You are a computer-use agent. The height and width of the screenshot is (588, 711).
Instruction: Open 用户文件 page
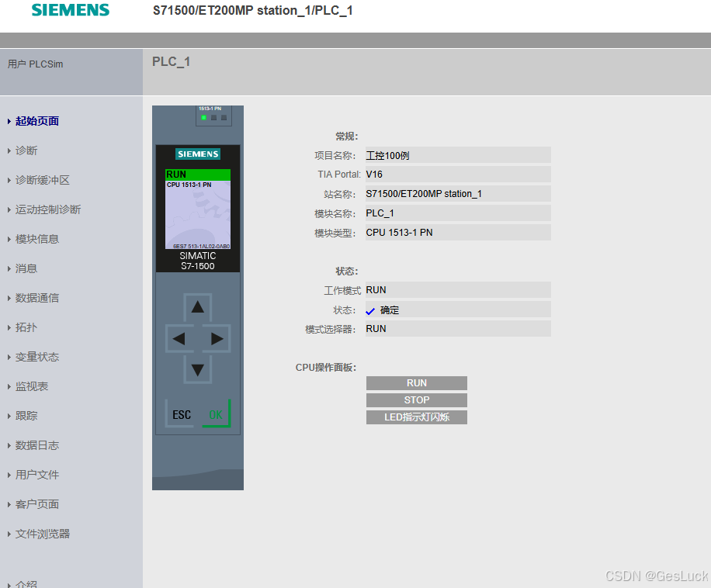[x=37, y=475]
